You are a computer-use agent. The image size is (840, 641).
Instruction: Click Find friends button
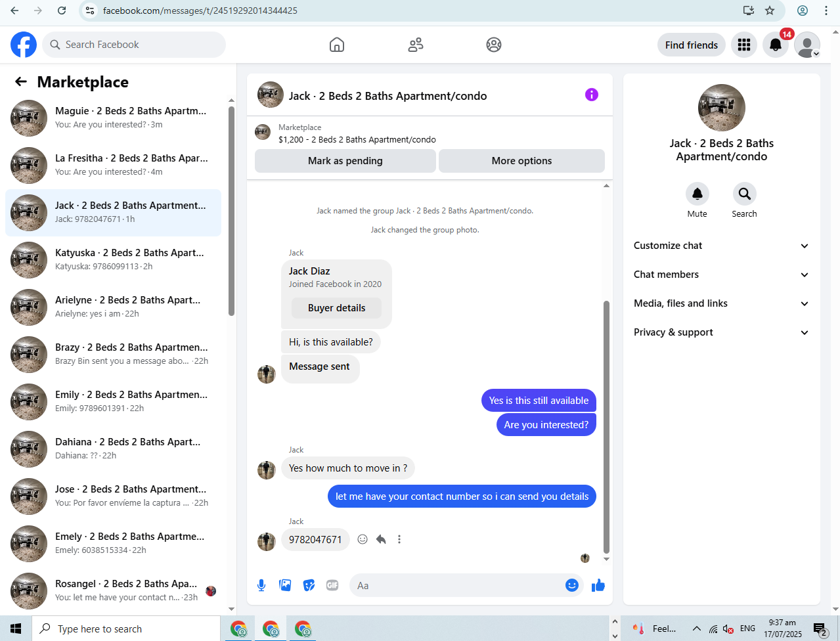click(x=692, y=45)
